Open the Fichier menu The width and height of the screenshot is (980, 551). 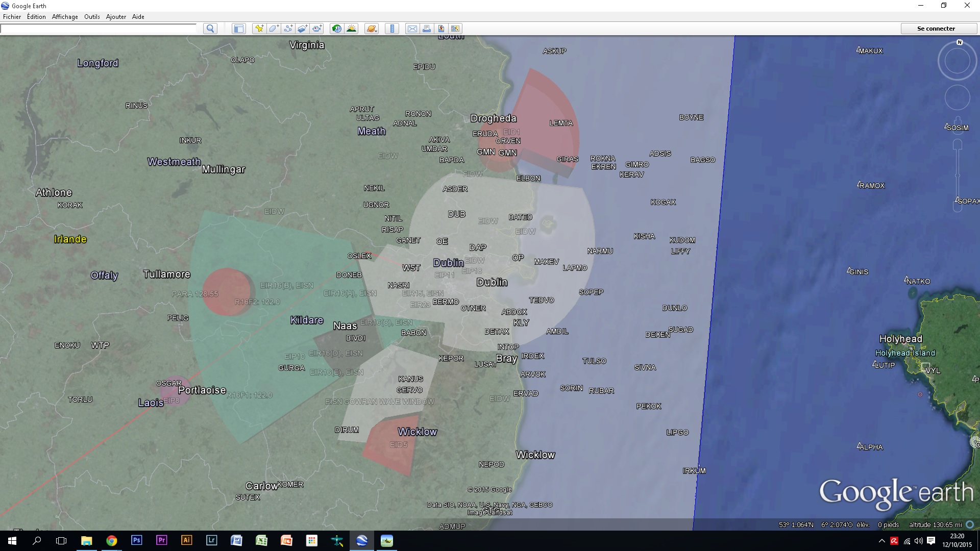pos(12,17)
